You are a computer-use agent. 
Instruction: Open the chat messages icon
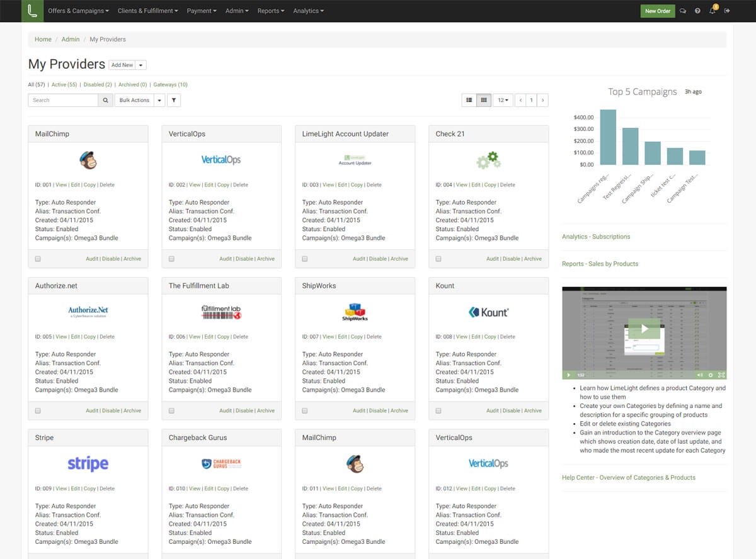(x=683, y=11)
